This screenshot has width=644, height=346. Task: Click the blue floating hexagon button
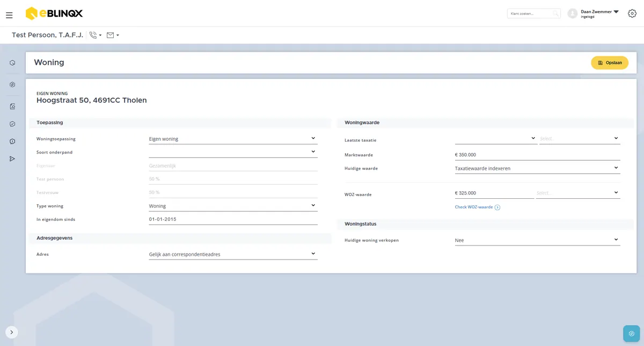(x=632, y=334)
